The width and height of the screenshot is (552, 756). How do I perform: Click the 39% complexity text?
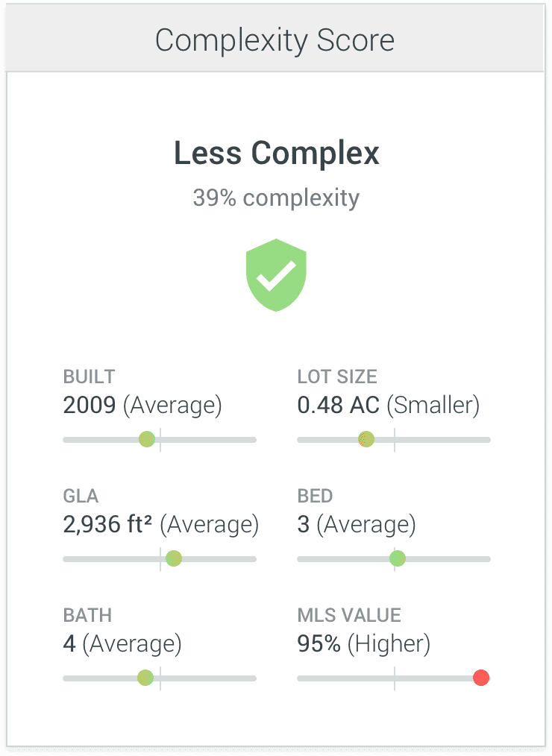[276, 198]
